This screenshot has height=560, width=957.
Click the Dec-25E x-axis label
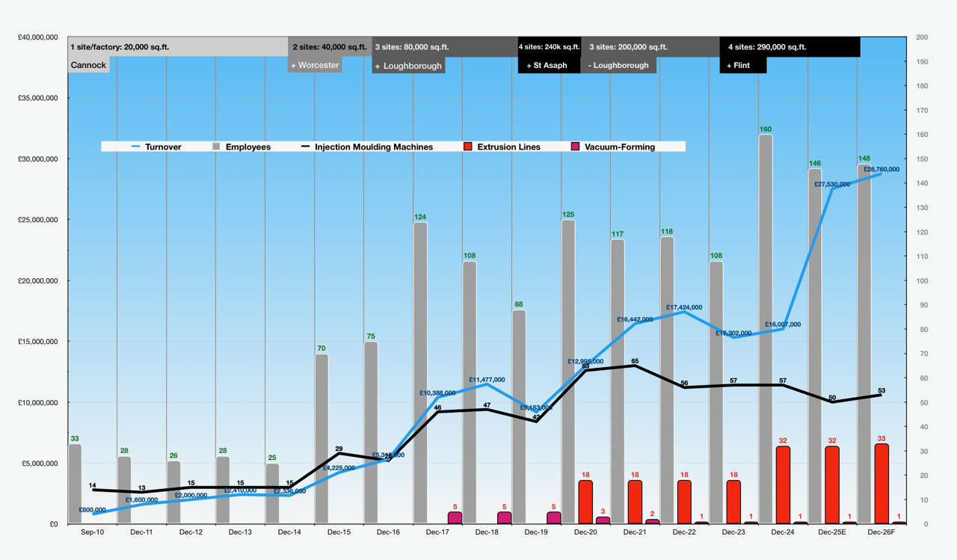(832, 532)
